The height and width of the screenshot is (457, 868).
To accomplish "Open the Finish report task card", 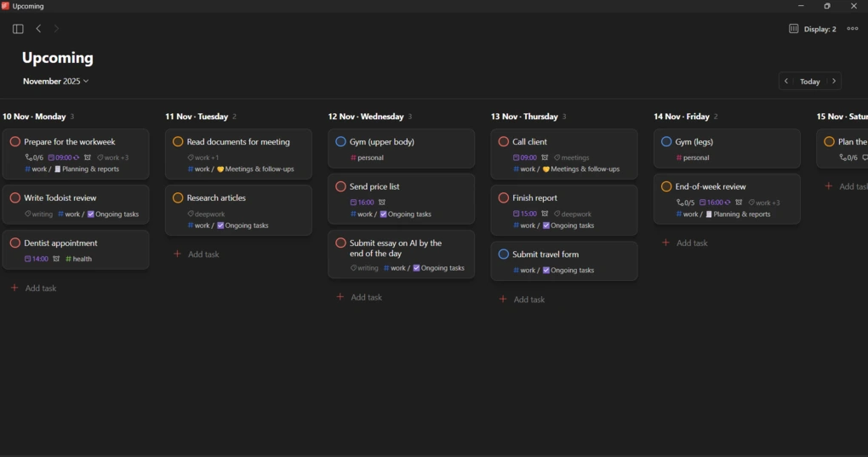I will 563,198.
